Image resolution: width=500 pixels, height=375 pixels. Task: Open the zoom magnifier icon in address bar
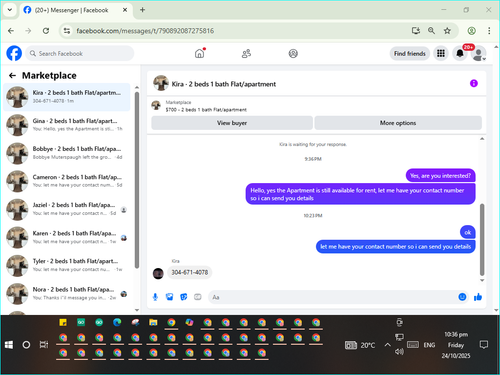[x=431, y=31]
